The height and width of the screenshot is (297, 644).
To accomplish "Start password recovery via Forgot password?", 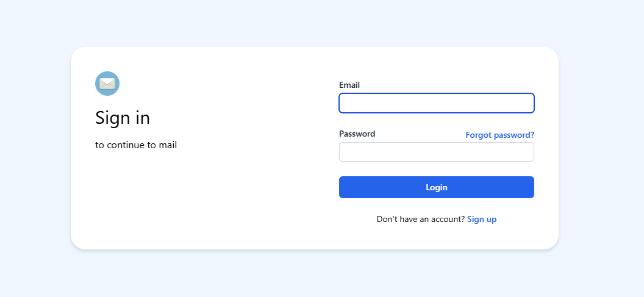I will click(499, 135).
